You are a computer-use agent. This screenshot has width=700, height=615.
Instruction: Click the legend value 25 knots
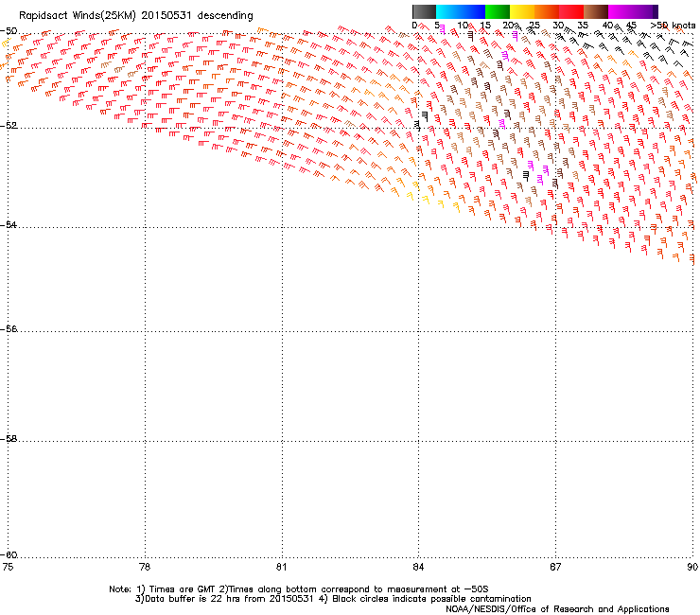pyautogui.click(x=534, y=26)
